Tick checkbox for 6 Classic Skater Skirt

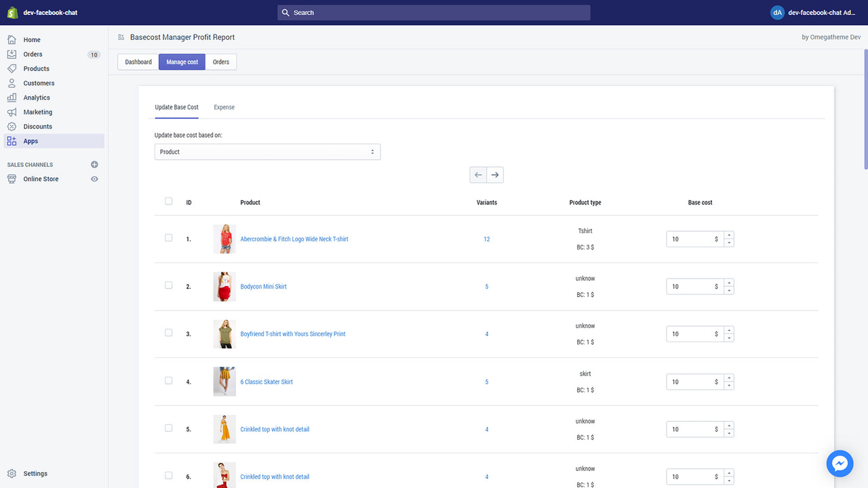tap(168, 380)
